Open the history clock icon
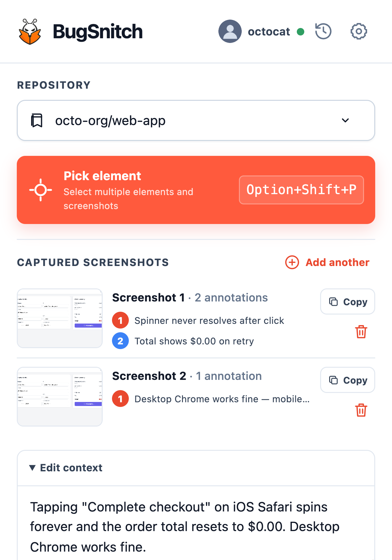 point(323,31)
